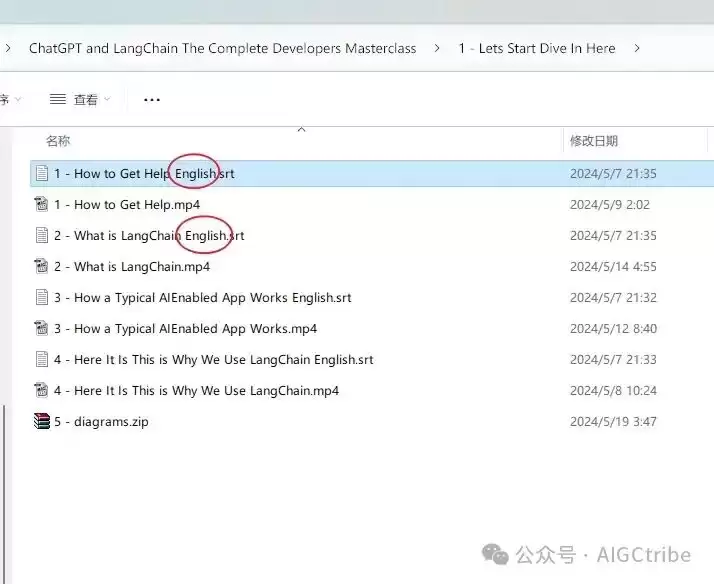714x584 pixels.
Task: Expand chevron before ChatGPT and LangChain breadcrumb
Action: pyautogui.click(x=8, y=48)
